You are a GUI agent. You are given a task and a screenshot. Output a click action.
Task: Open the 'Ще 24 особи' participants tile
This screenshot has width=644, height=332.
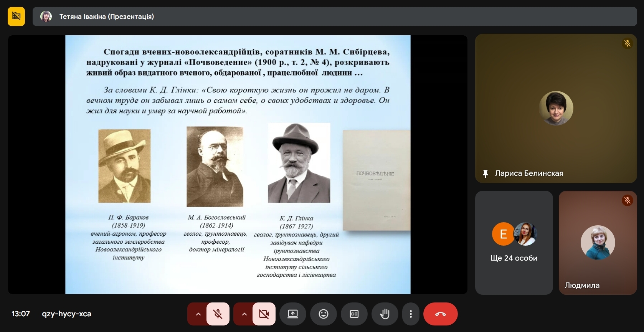coord(514,243)
